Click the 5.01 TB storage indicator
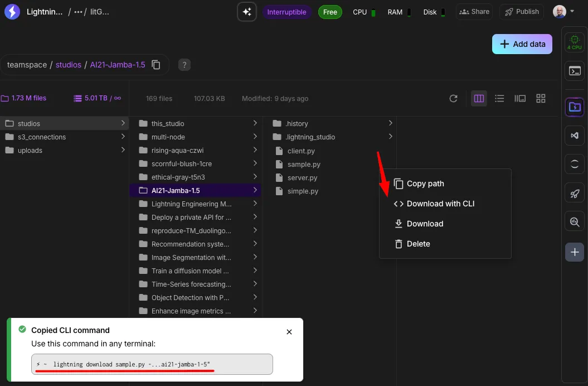Viewport: 588px width, 386px height. [97, 98]
